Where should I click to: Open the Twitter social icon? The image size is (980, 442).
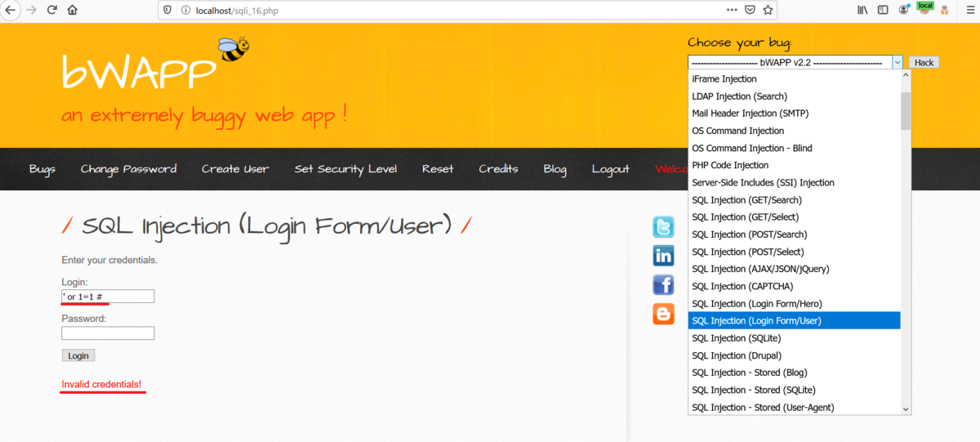(663, 227)
